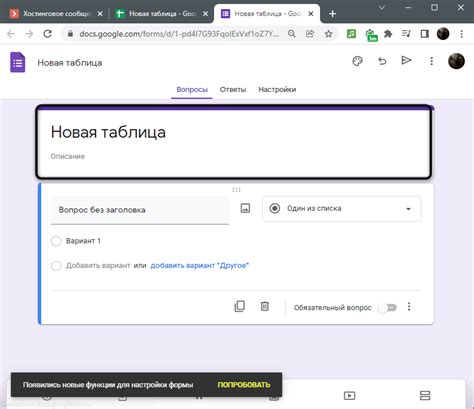Click the ПОПРОБОВАТЬ button in notification

pyautogui.click(x=244, y=385)
